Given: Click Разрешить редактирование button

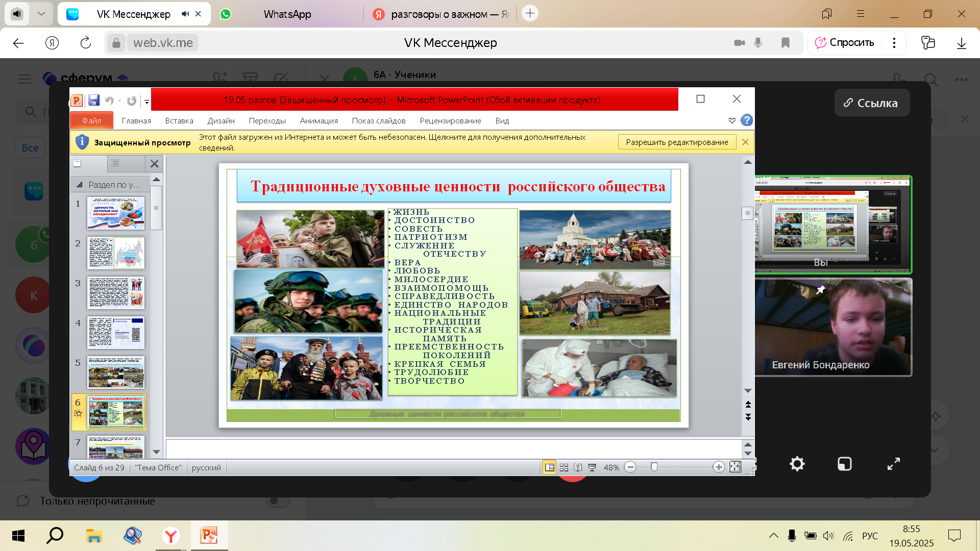Looking at the screenshot, I should (x=677, y=142).
